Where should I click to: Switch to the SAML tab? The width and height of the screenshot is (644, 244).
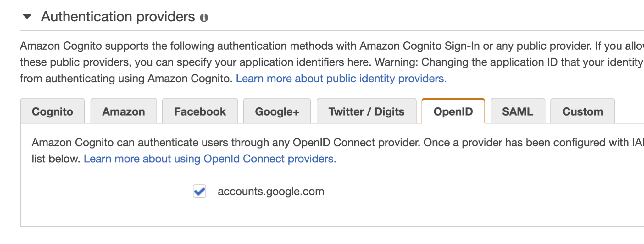click(518, 111)
